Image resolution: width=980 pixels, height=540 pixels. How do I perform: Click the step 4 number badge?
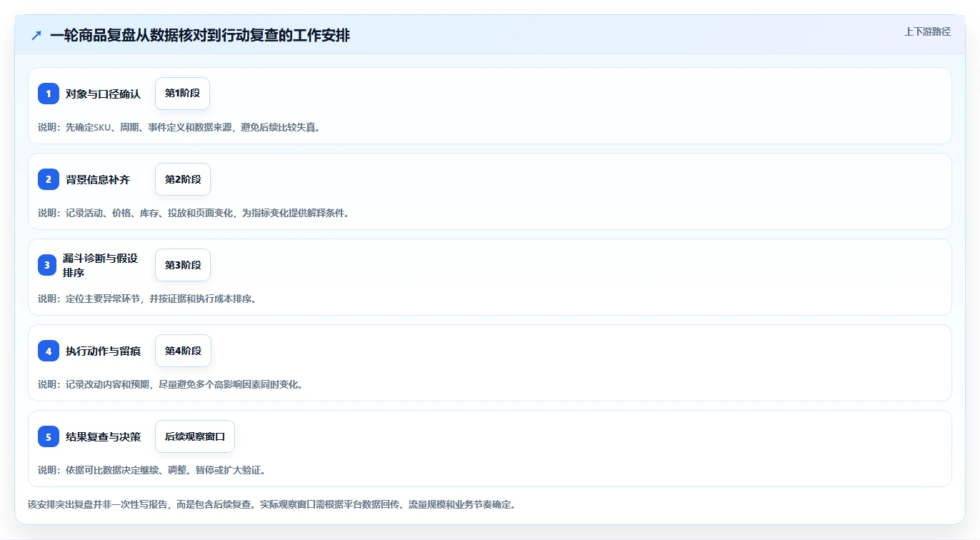[x=49, y=351]
